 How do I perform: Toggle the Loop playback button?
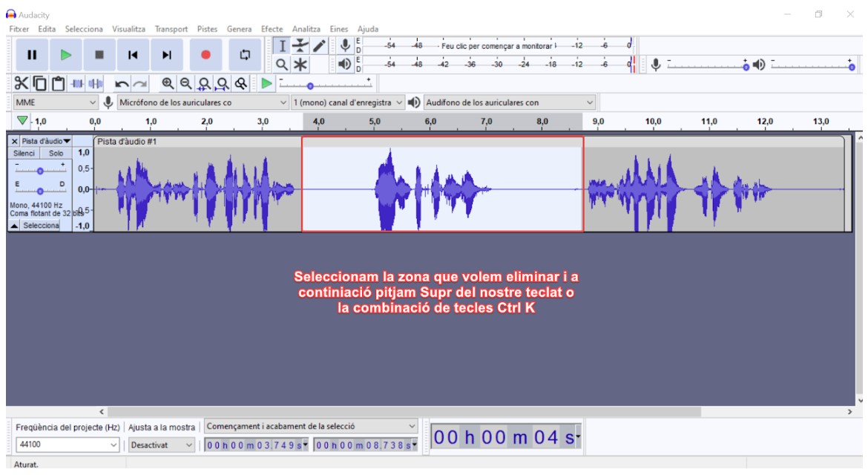[x=246, y=54]
